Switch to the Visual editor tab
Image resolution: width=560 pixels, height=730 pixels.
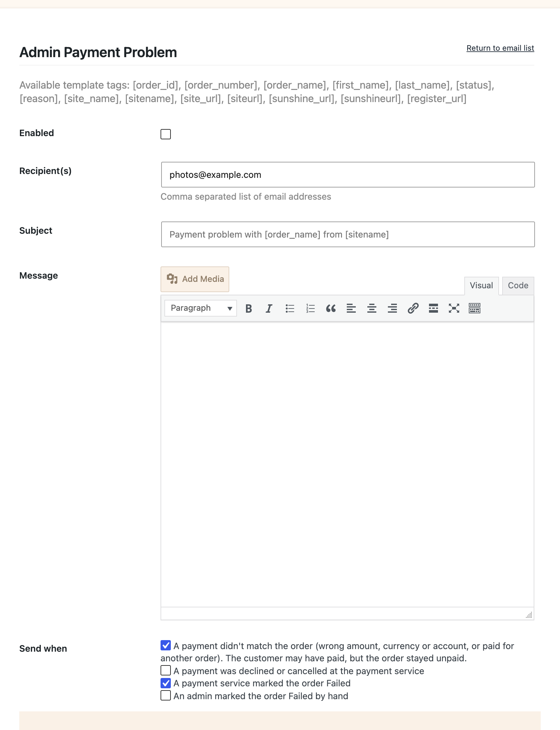click(x=481, y=285)
